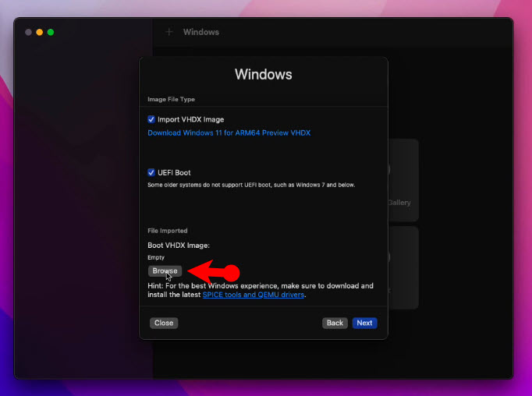The height and width of the screenshot is (396, 532).
Task: Click the yellow minimize window button
Action: pyautogui.click(x=40, y=32)
